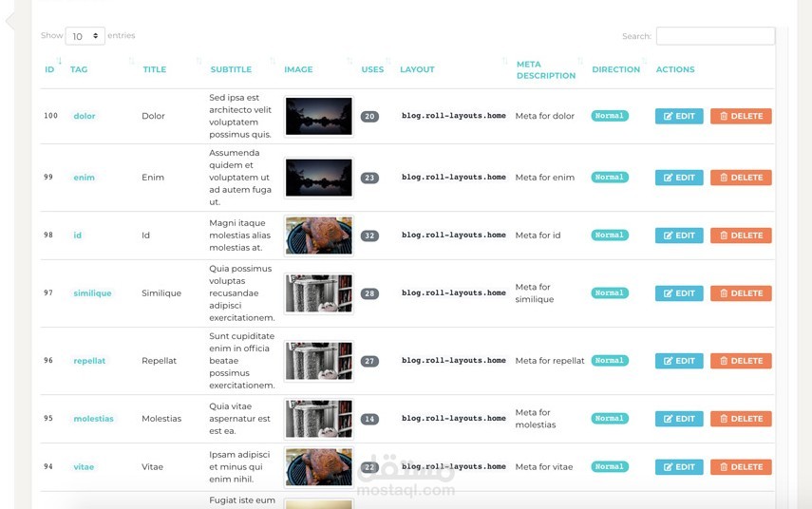Click the uses badge 27 in repellat row
Viewport: 812px width, 509px height.
tap(369, 361)
